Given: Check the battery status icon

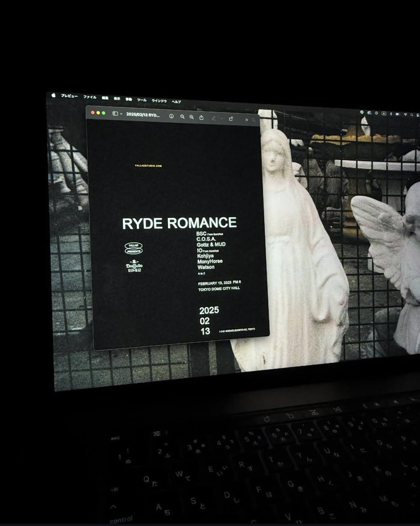Looking at the screenshot, I should point(398,114).
